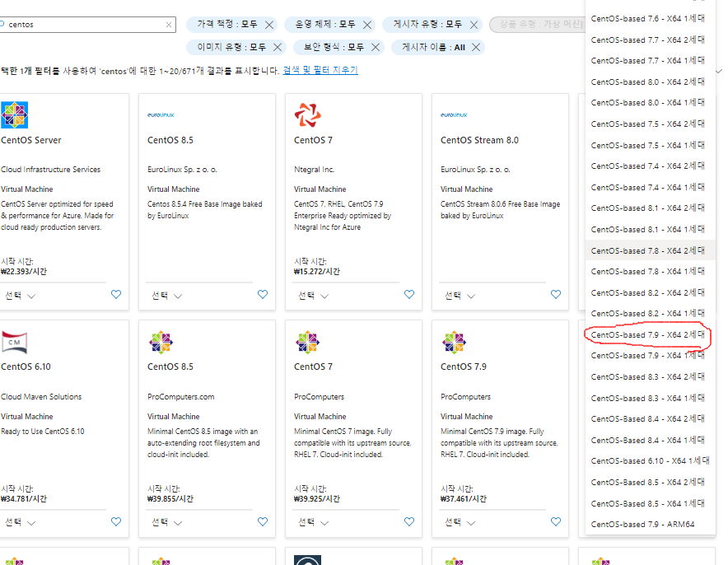Click the ProComputers CentOS 7.9 logo icon
Screen dimensions: 728x565
(454, 343)
